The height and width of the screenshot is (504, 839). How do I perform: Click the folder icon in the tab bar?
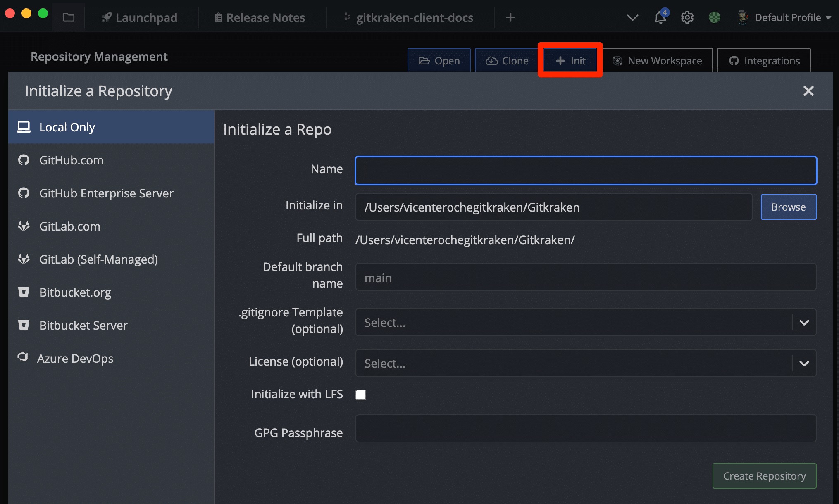pos(69,17)
